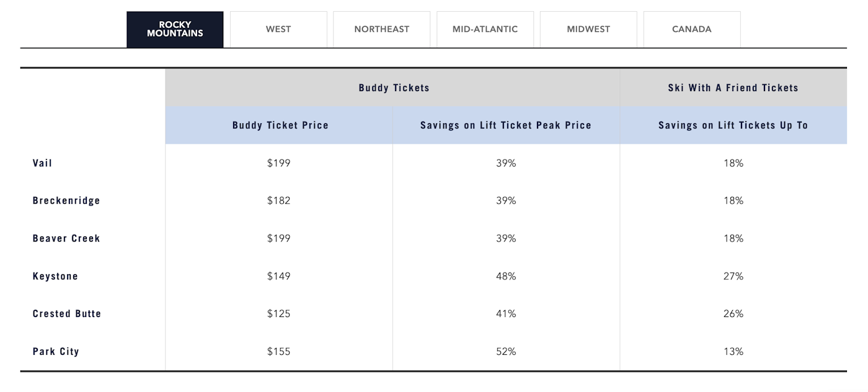Select the Rocky Mountains tab
Screen dimensions: 868x392
click(175, 29)
